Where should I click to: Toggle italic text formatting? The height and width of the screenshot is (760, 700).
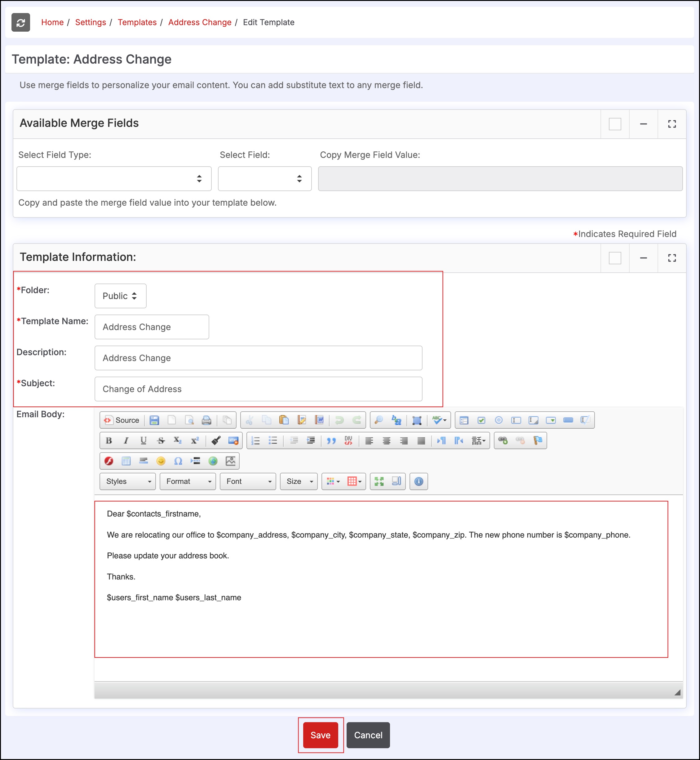(x=126, y=440)
